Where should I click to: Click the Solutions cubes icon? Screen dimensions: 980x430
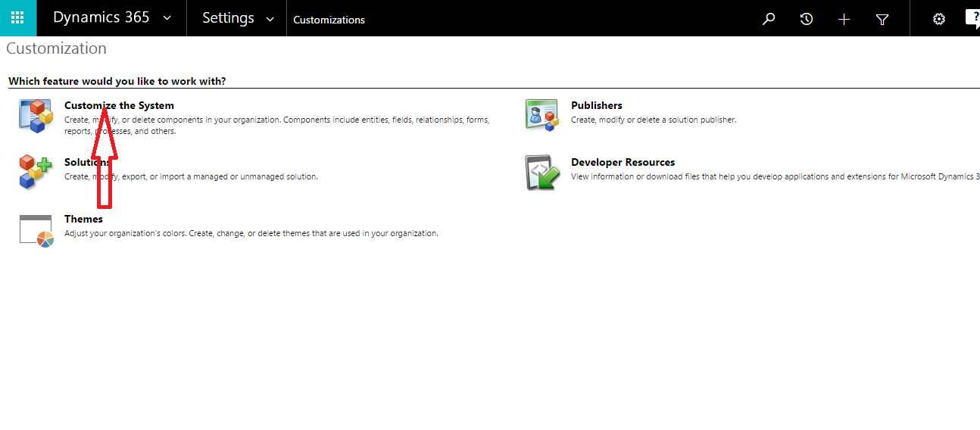tap(36, 172)
